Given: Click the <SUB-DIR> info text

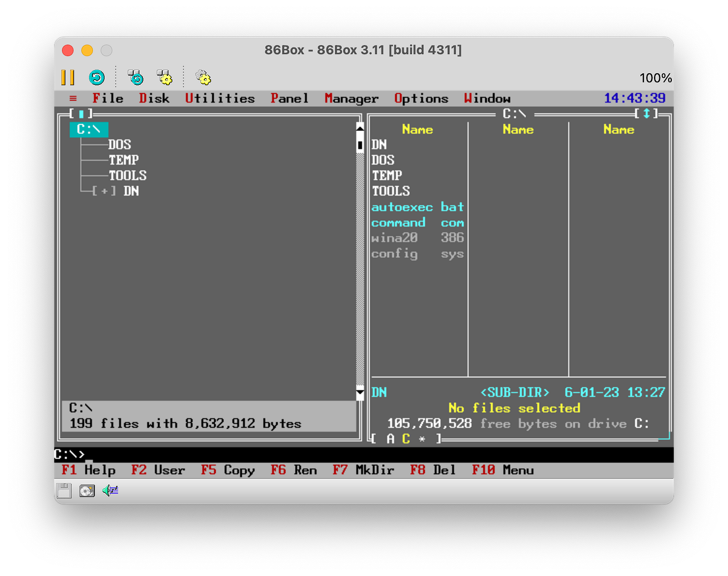Looking at the screenshot, I should click(x=514, y=392).
